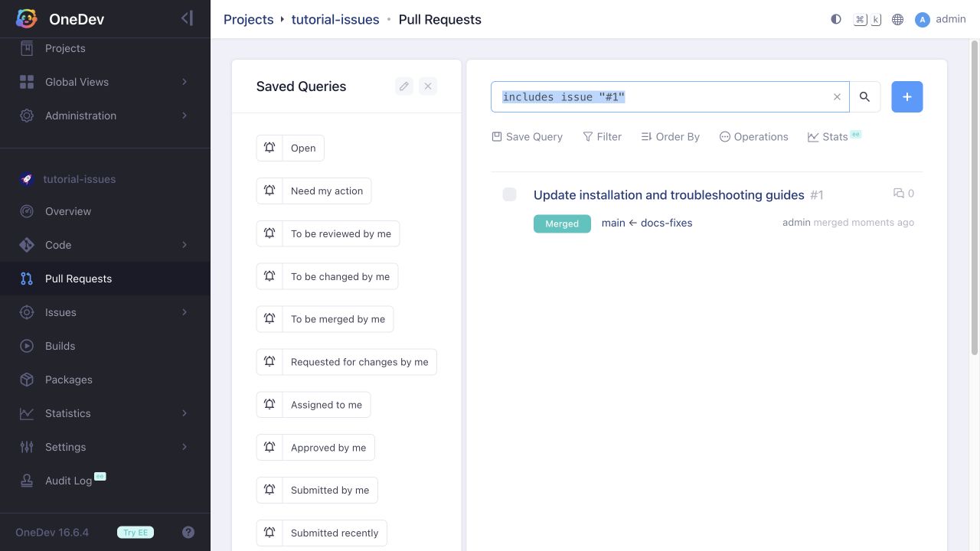Image resolution: width=980 pixels, height=551 pixels.
Task: Toggle the watch bell for Approved by me
Action: (269, 448)
